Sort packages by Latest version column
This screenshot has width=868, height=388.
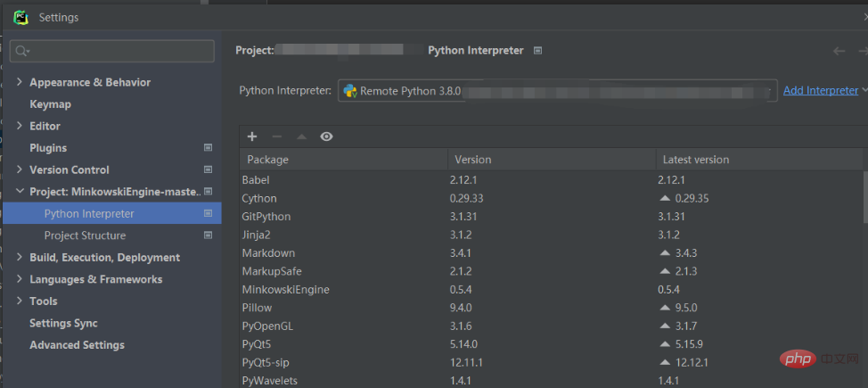[693, 160]
